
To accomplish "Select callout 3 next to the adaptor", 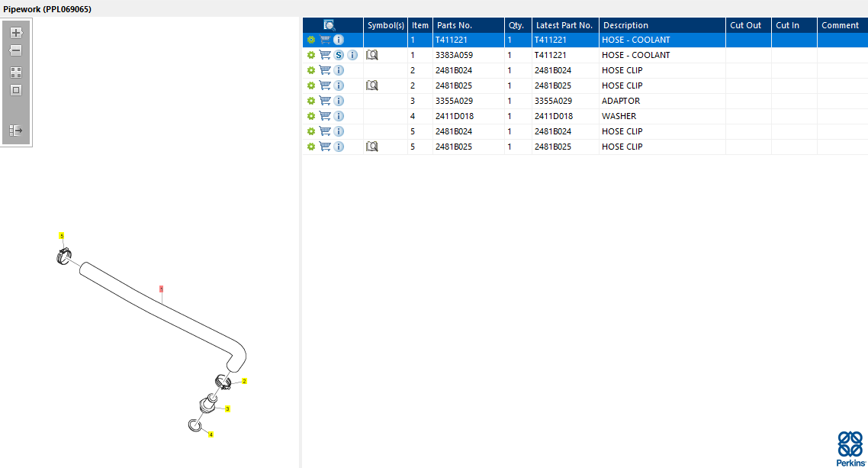I will click(227, 408).
